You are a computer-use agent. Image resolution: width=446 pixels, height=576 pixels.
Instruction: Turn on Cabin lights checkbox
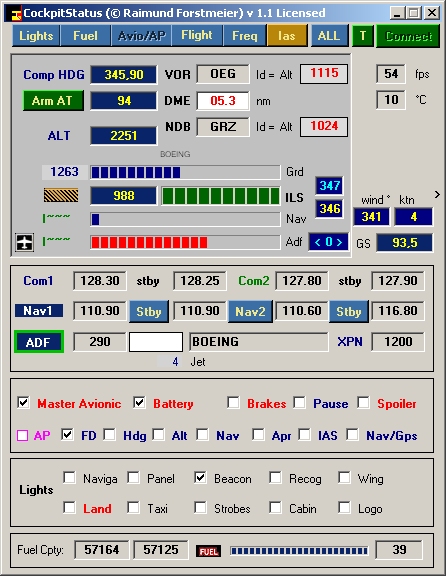click(x=275, y=507)
